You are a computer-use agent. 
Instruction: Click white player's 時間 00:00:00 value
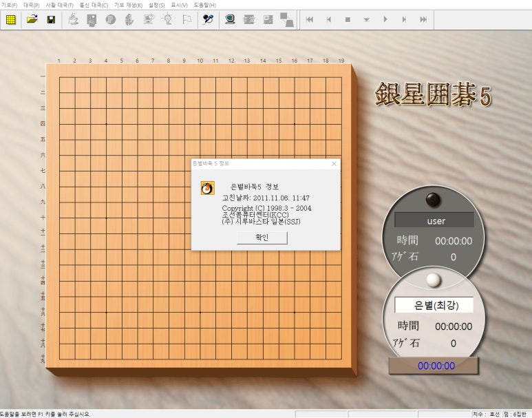click(x=454, y=326)
